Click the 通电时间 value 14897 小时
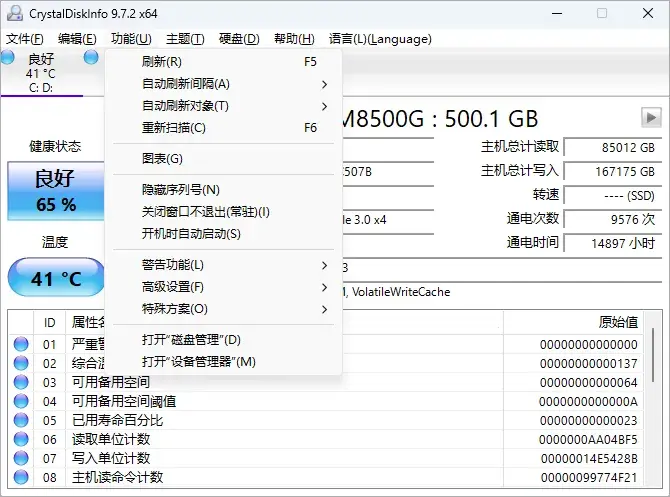670x497 pixels. pyautogui.click(x=613, y=244)
